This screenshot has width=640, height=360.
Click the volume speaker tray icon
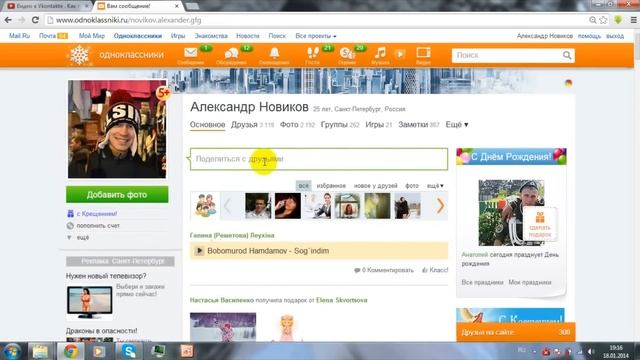pos(591,351)
